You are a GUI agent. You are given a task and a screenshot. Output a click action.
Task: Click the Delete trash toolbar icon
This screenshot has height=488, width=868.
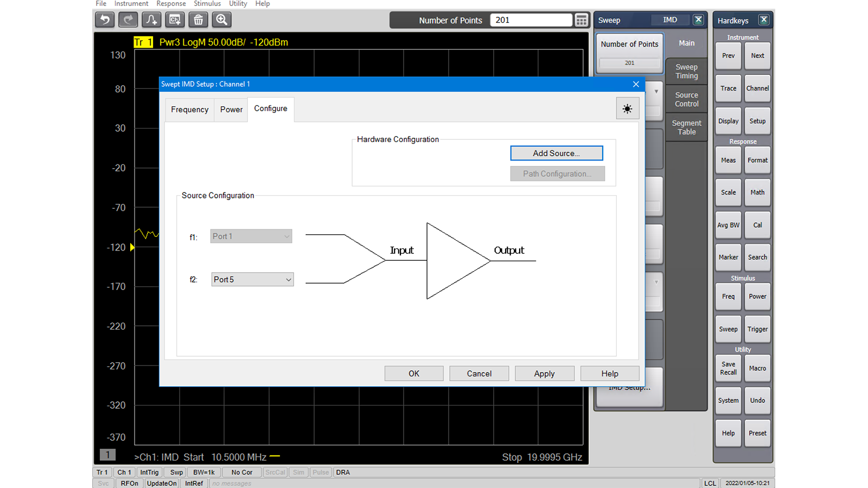[198, 20]
